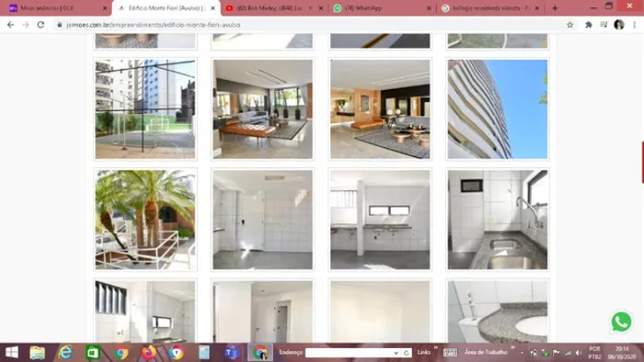Open the bathroom granite sink thumbnail

(498, 311)
